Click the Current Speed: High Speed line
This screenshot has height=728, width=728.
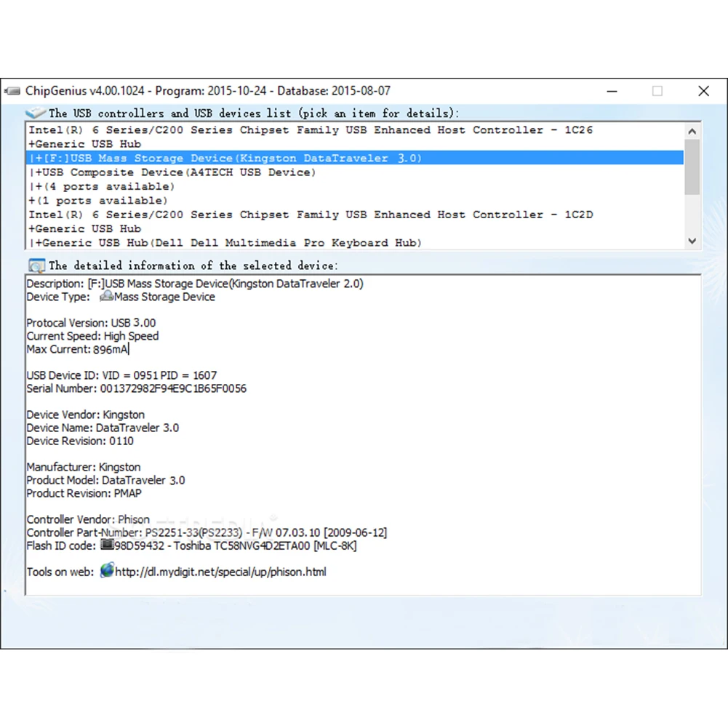[92, 336]
